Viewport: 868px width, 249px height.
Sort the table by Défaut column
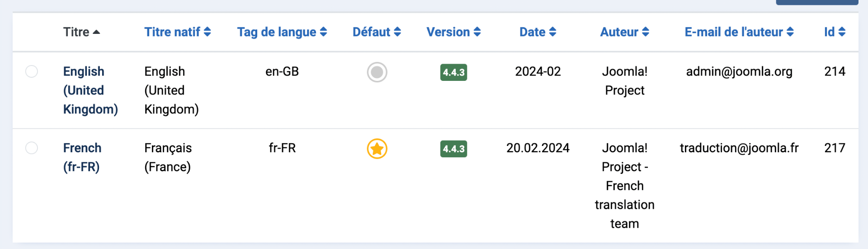[x=371, y=32]
